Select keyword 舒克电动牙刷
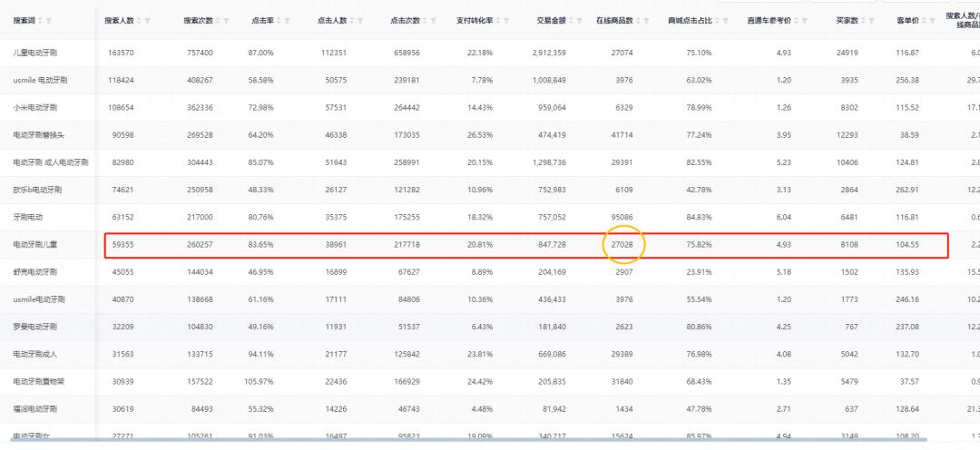This screenshot has width=980, height=450. (x=35, y=272)
